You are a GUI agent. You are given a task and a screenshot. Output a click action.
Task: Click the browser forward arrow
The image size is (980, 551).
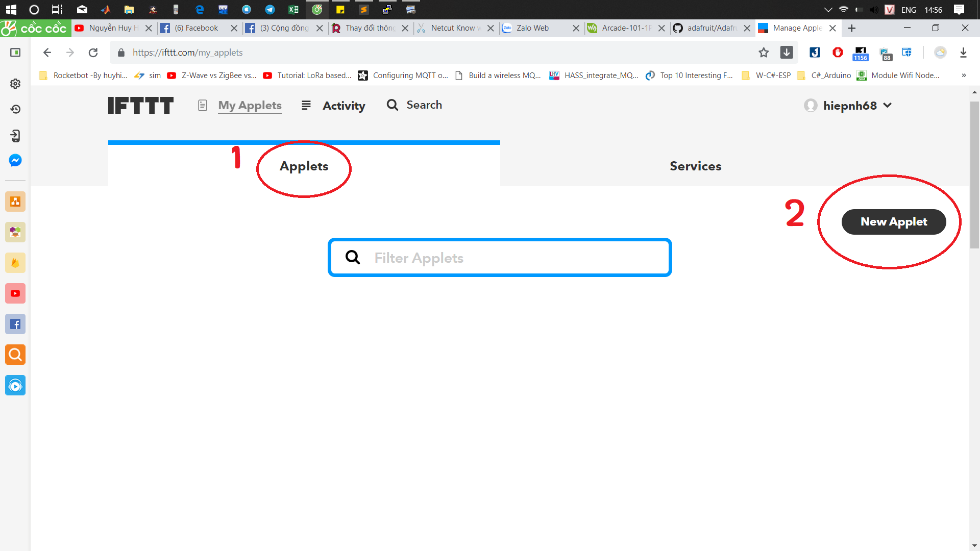[70, 53]
